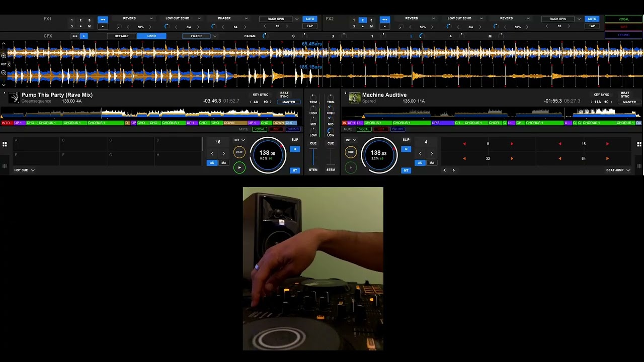Click deck 2 VOCAL stem button
Viewport: 644px width, 362px height.
(364, 129)
